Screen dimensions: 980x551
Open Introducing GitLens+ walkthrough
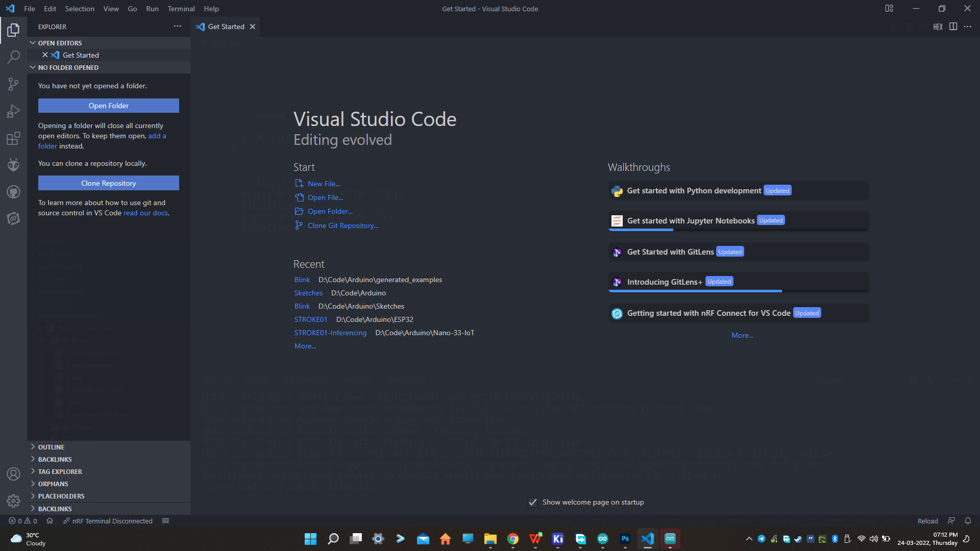[x=739, y=282]
